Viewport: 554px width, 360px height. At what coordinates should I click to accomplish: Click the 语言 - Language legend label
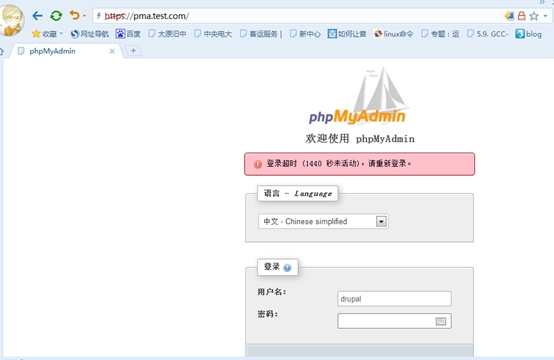coord(298,194)
